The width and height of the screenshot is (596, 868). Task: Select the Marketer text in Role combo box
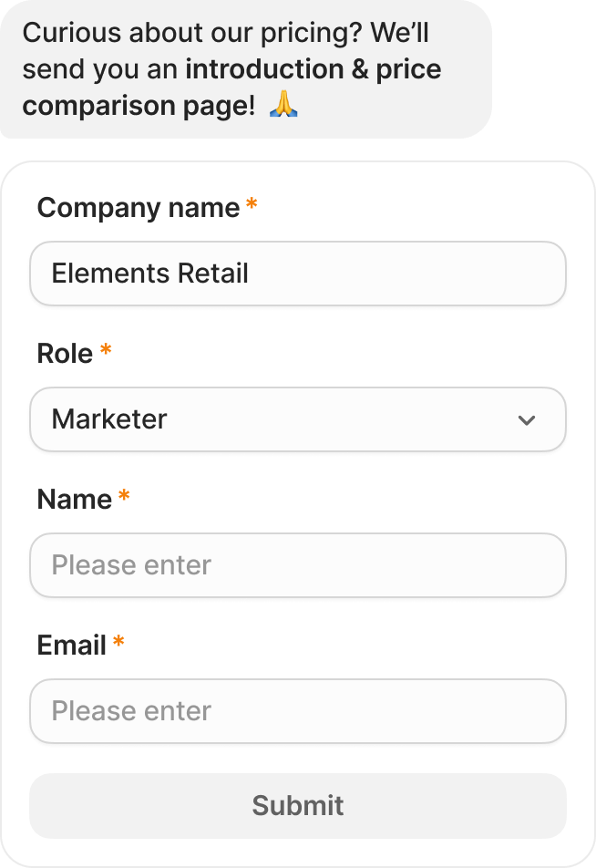pyautogui.click(x=109, y=419)
